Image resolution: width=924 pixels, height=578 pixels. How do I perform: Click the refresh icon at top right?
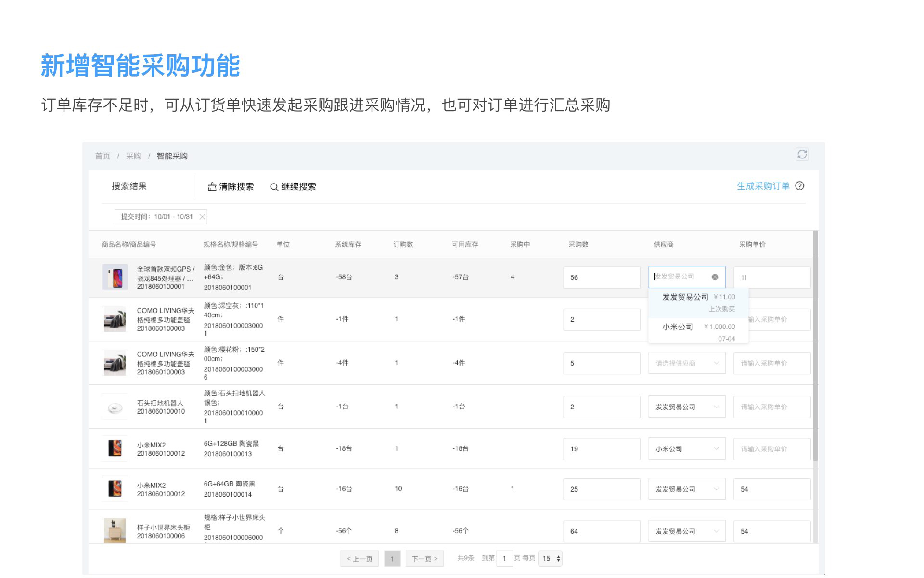(802, 154)
